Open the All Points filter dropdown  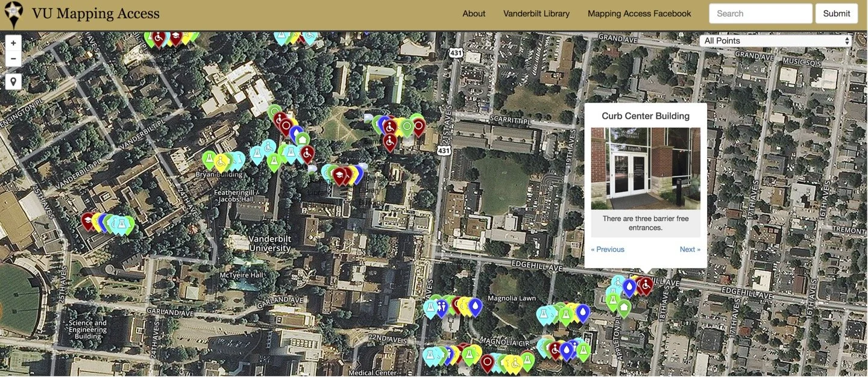(776, 40)
